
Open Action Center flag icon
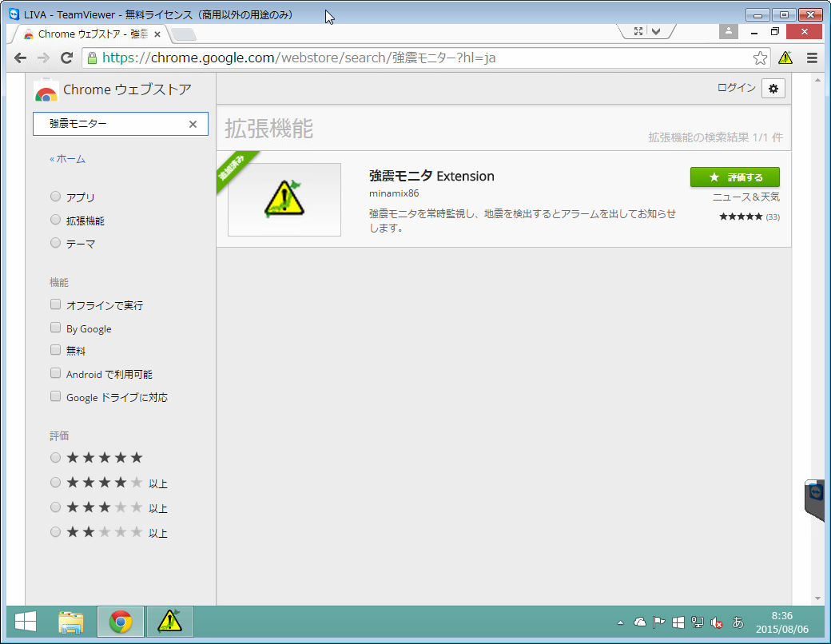[658, 622]
